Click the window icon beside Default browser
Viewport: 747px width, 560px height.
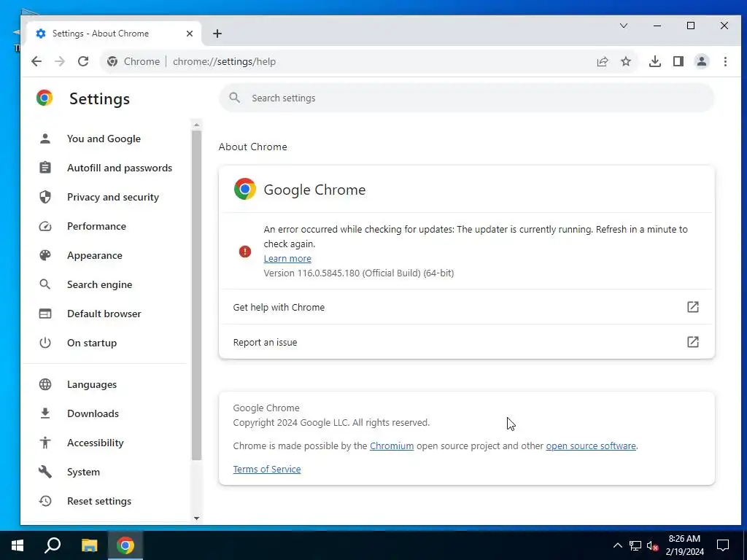coord(45,314)
